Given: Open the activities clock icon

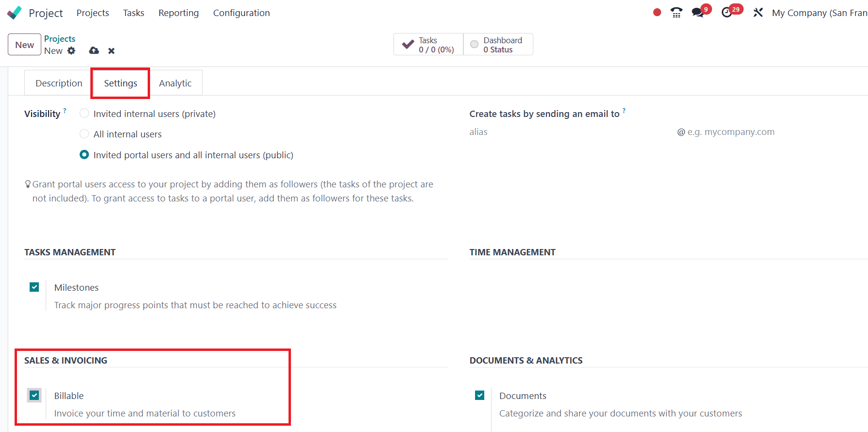Looking at the screenshot, I should pos(727,13).
